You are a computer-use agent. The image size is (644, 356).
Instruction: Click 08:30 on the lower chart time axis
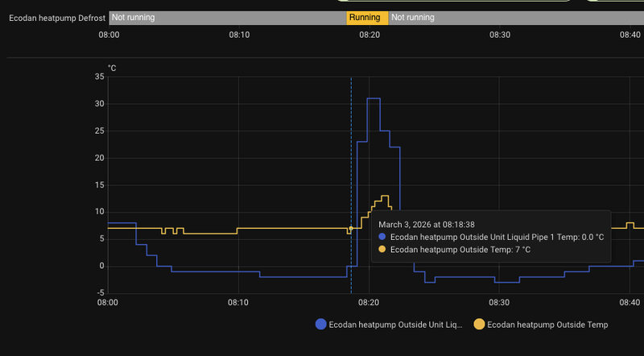click(x=499, y=303)
